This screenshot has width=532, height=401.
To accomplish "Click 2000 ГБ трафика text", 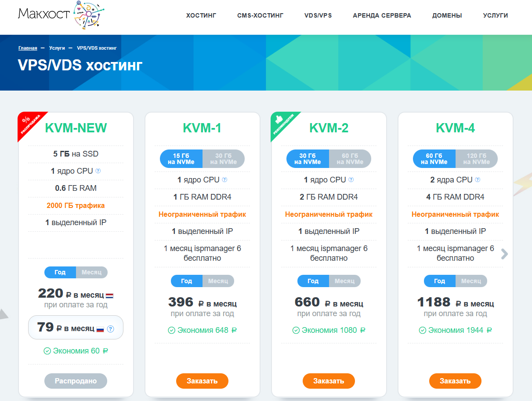I will (x=76, y=205).
